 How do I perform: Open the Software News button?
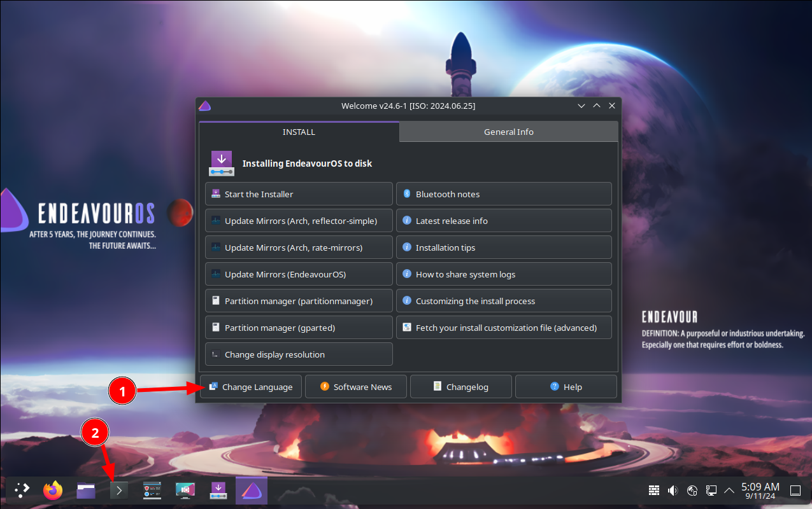[x=356, y=387]
